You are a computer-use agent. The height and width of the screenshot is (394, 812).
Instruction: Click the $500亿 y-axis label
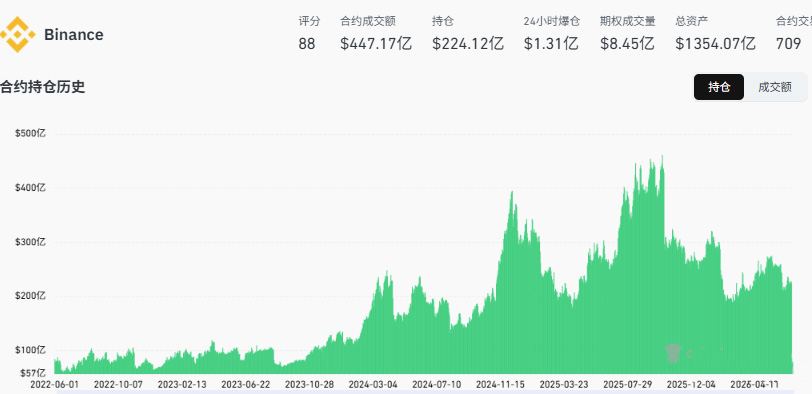pos(30,134)
